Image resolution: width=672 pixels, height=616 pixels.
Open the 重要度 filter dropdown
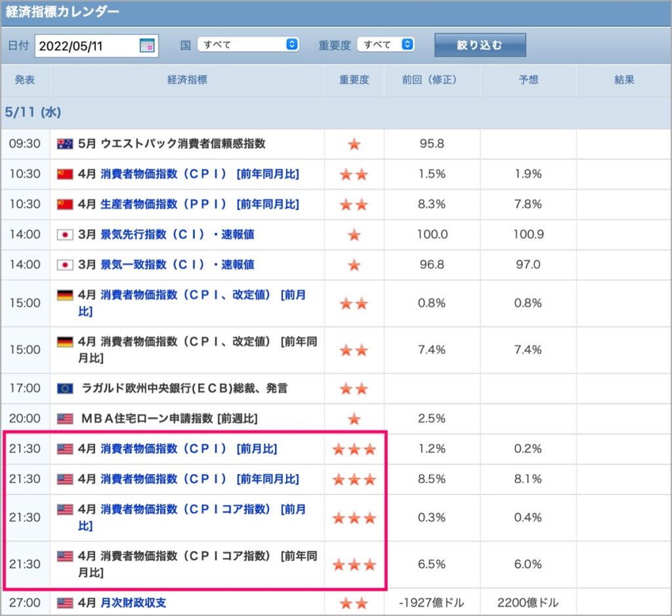coord(386,45)
